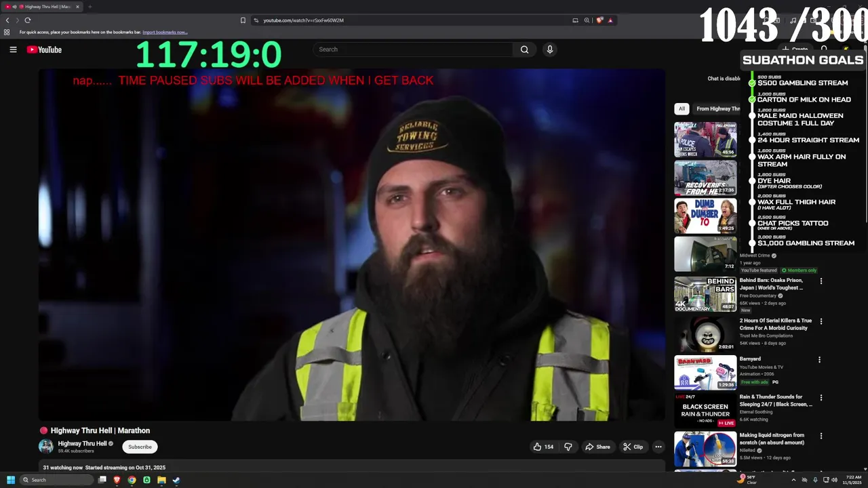Open the Brave Rewards triangle icon
This screenshot has width=868, height=488.
click(610, 20)
